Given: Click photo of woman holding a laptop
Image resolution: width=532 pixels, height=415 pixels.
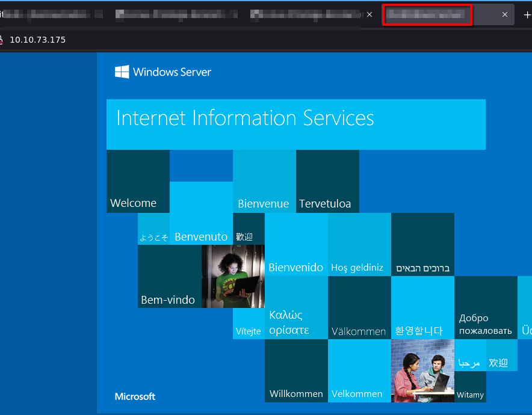Looking at the screenshot, I should 233,276.
